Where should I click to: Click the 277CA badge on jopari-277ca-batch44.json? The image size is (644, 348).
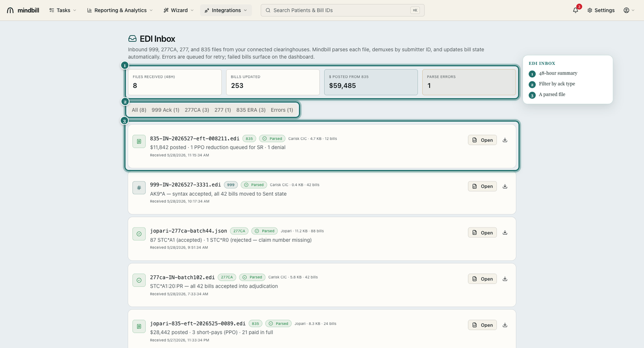[239, 231]
